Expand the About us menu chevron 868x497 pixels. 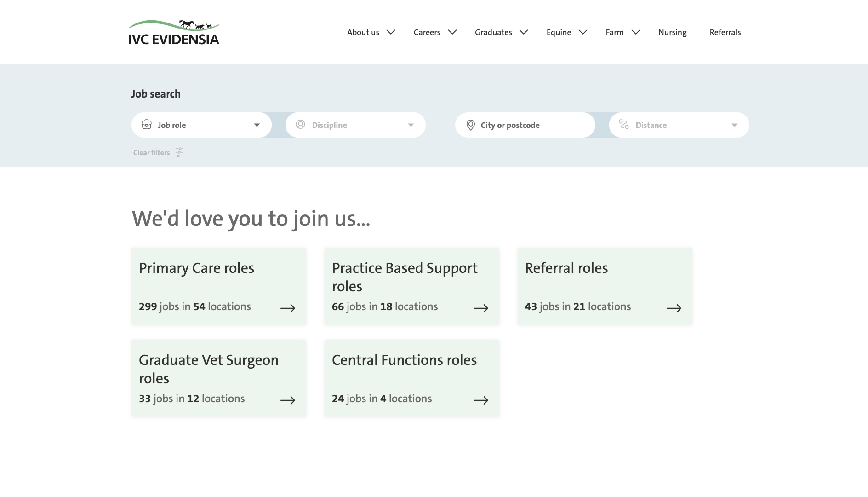pos(391,32)
